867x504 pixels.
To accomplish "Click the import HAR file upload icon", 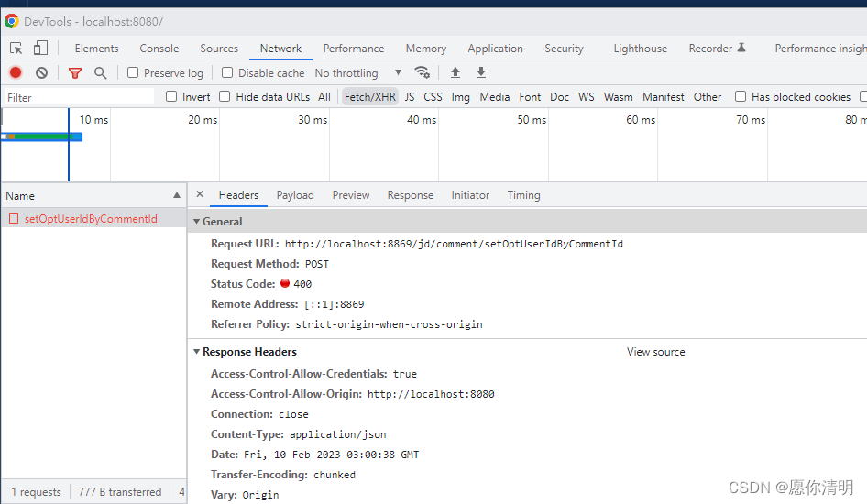I will pyautogui.click(x=455, y=72).
